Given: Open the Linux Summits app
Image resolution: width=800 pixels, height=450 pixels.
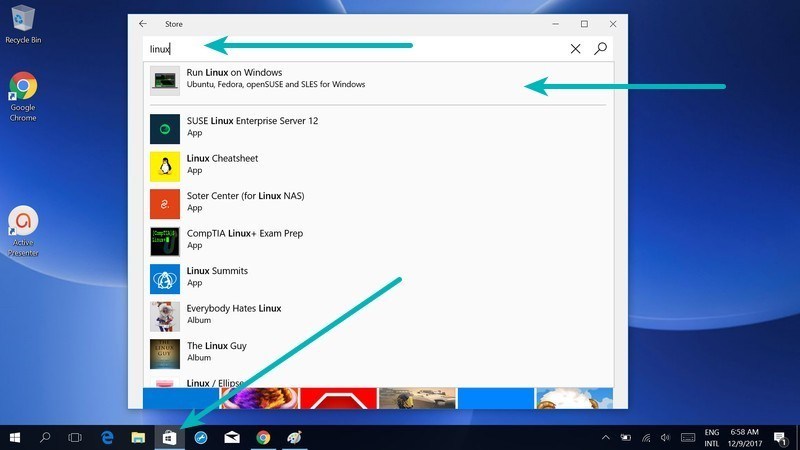Looking at the screenshot, I should point(217,276).
